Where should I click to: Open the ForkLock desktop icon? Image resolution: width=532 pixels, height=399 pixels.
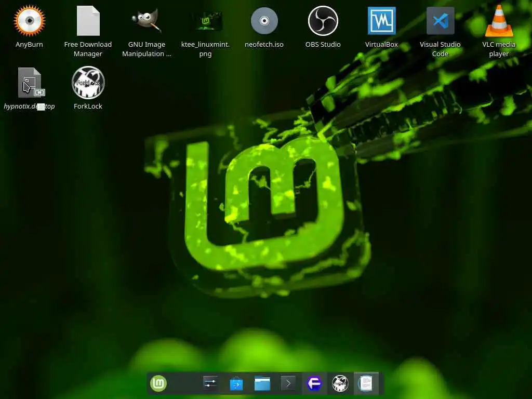pos(88,83)
